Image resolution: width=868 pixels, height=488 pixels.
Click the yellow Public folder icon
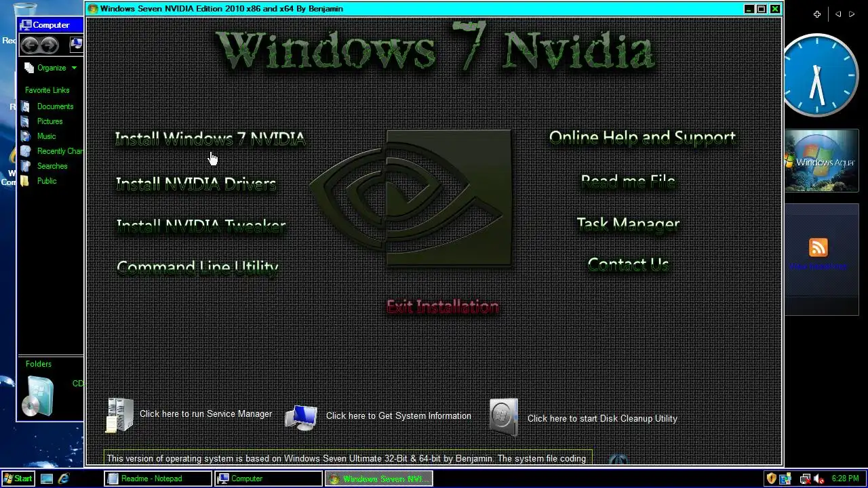coord(25,181)
